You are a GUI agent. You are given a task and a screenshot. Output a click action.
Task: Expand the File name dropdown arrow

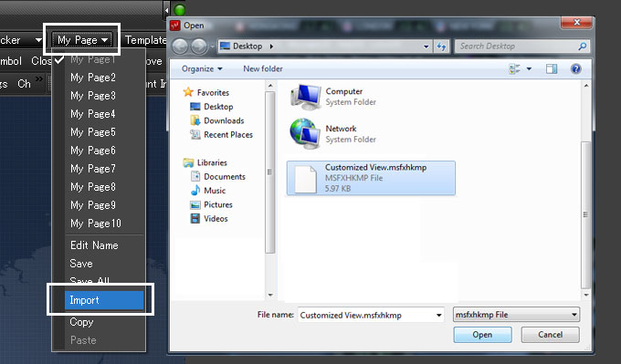(x=439, y=315)
